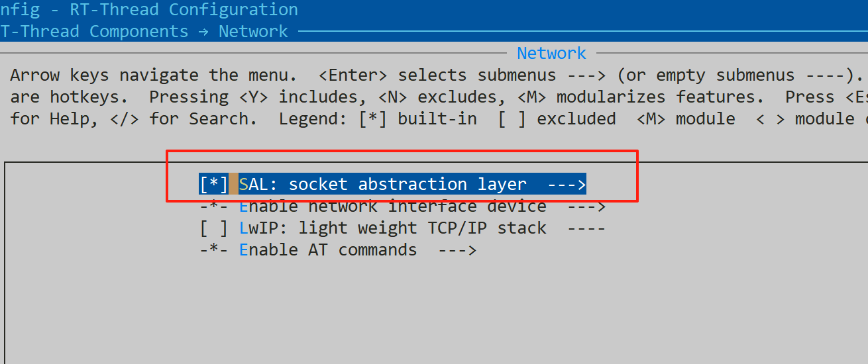Click the LwIP empty submenu ---- indicator

pos(587,228)
